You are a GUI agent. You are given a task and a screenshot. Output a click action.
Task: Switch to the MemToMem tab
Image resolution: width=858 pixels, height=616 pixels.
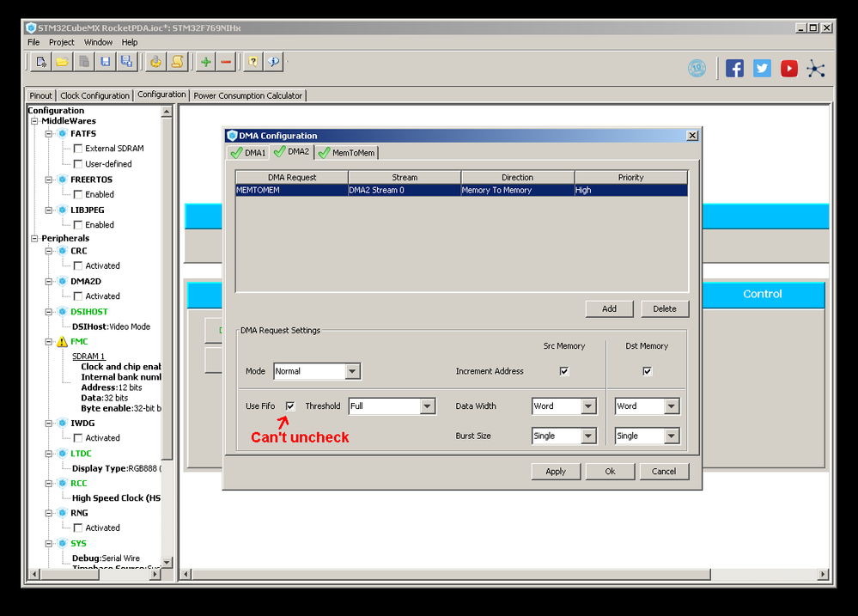tap(347, 153)
